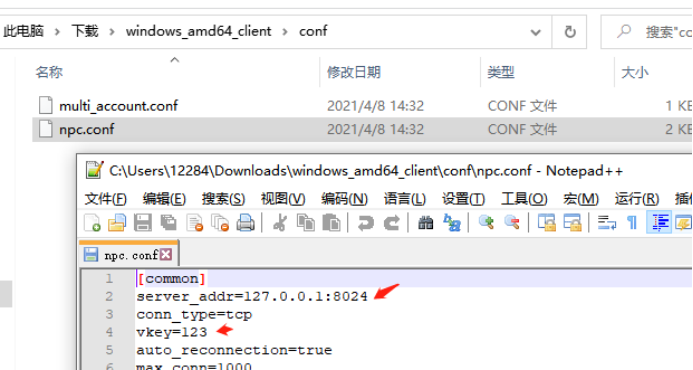Click the Explorer search box
The height and width of the screenshot is (370, 693).
646,32
